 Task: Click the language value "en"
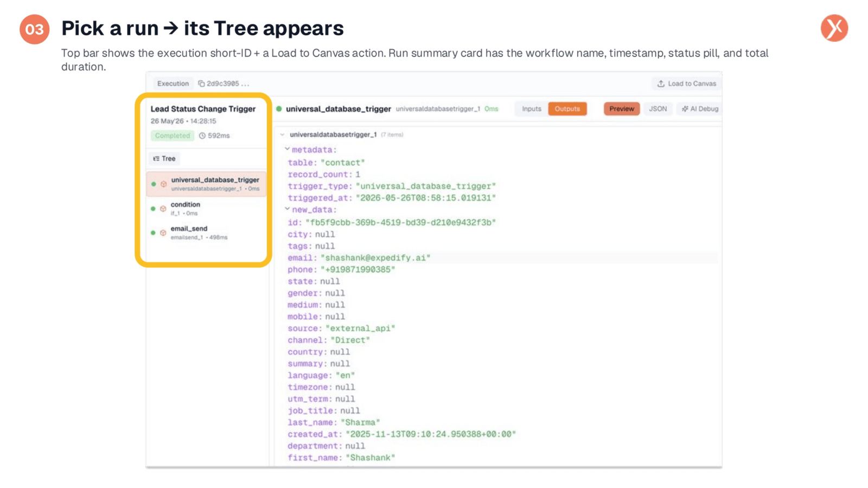click(x=345, y=375)
